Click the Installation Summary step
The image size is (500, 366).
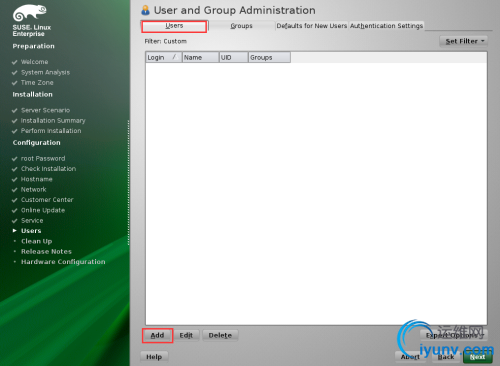[53, 121]
